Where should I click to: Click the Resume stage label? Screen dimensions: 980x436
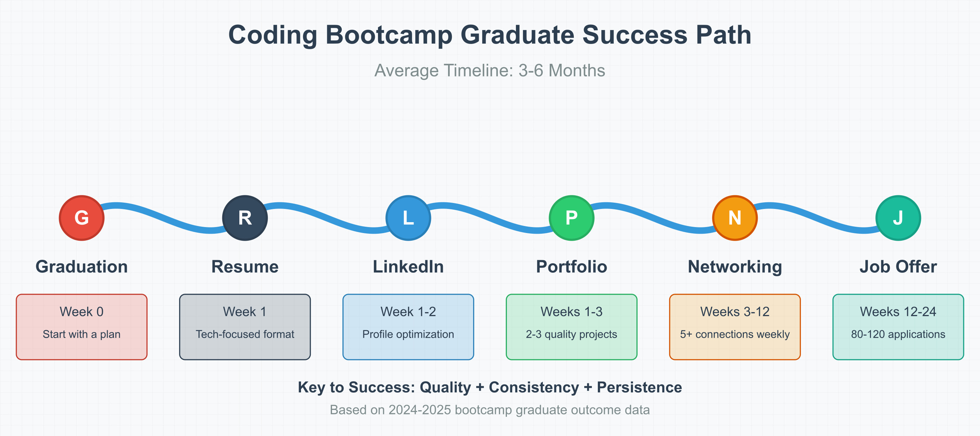[245, 266]
